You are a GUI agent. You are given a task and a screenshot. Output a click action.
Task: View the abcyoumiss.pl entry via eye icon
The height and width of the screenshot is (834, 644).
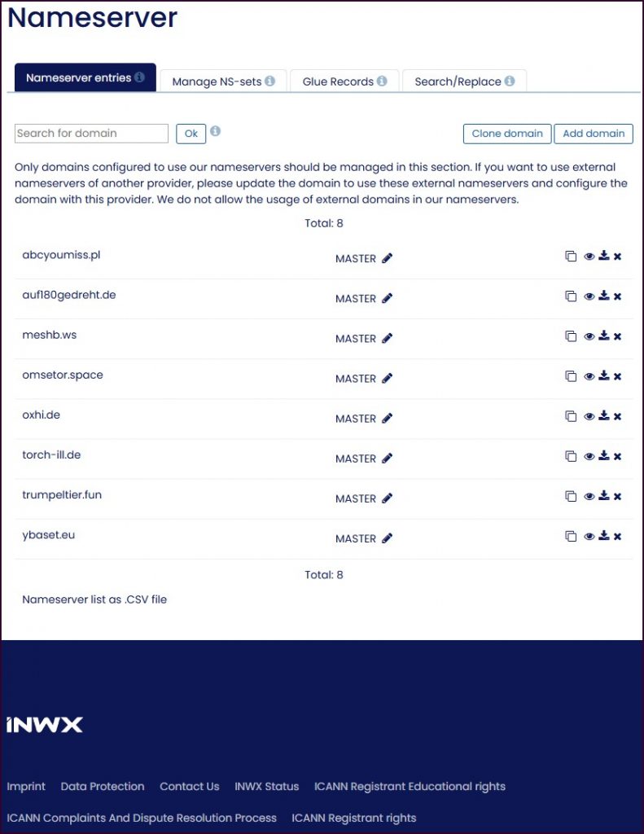coord(589,257)
